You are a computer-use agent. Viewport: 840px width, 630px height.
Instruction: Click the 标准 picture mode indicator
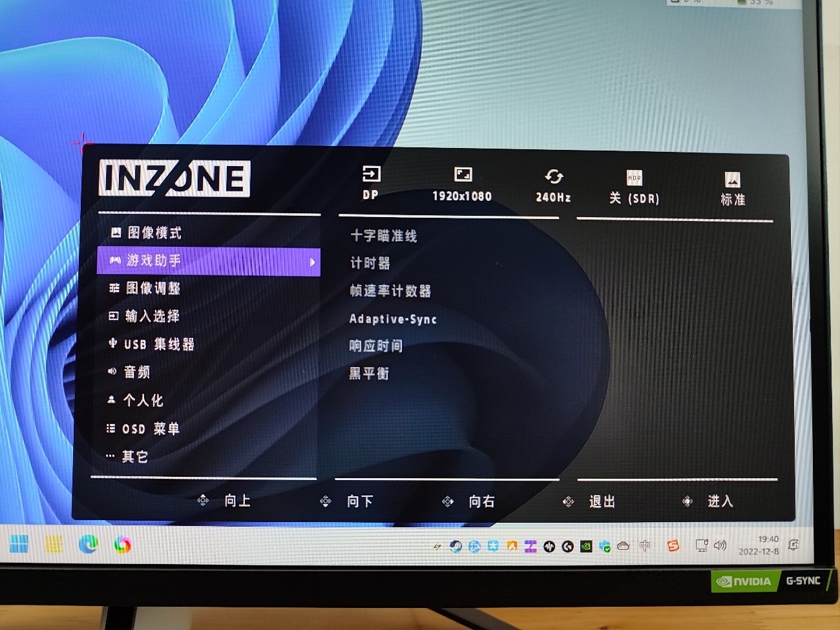[x=733, y=189]
